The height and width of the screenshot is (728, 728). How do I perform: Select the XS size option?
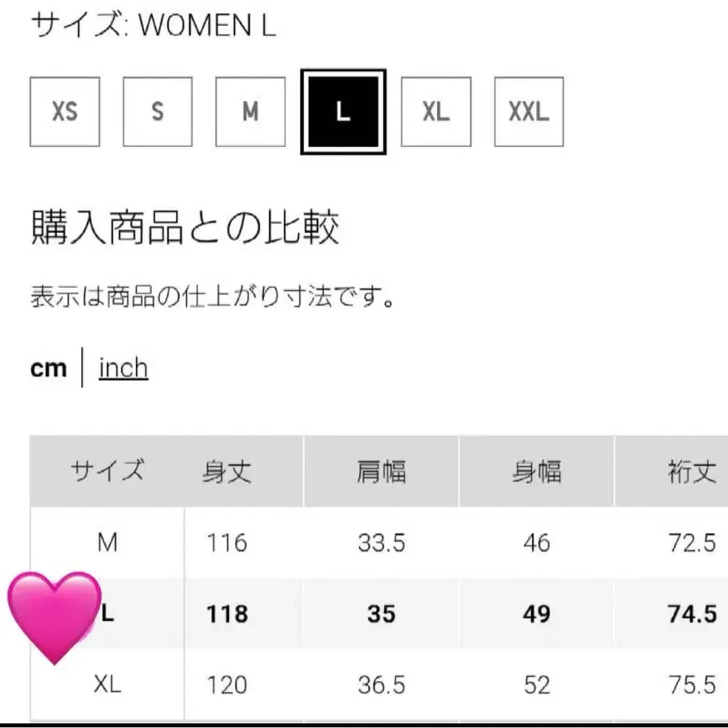(x=64, y=111)
